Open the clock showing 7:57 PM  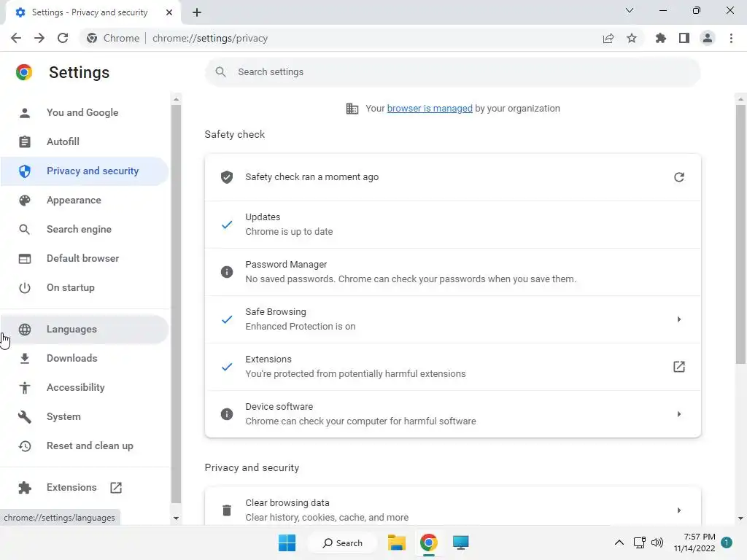(694, 542)
